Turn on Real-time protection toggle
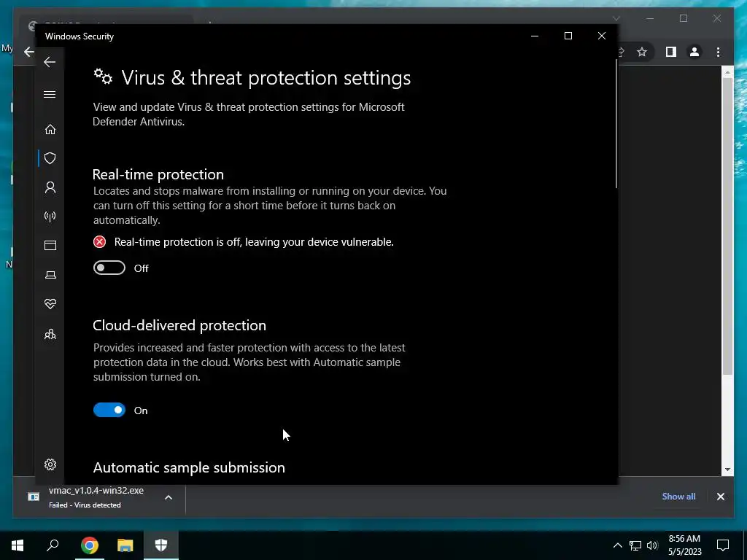 pyautogui.click(x=109, y=268)
